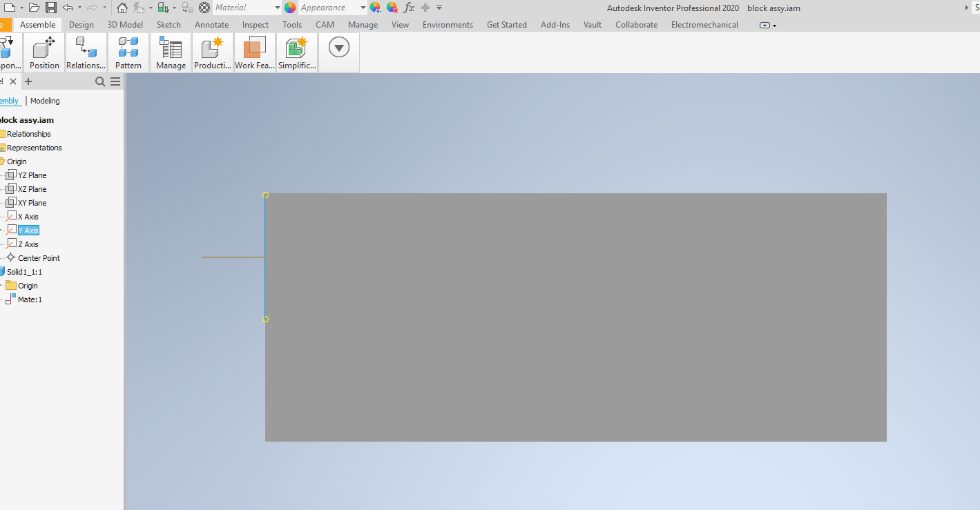Click the Save icon in Quick Access toolbar
The width and height of the screenshot is (980, 510).
pyautogui.click(x=50, y=7)
